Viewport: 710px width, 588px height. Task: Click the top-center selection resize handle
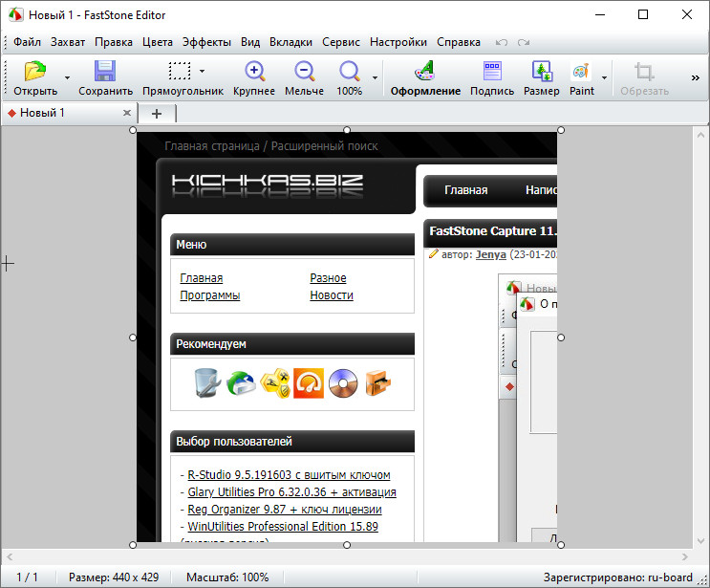point(347,130)
